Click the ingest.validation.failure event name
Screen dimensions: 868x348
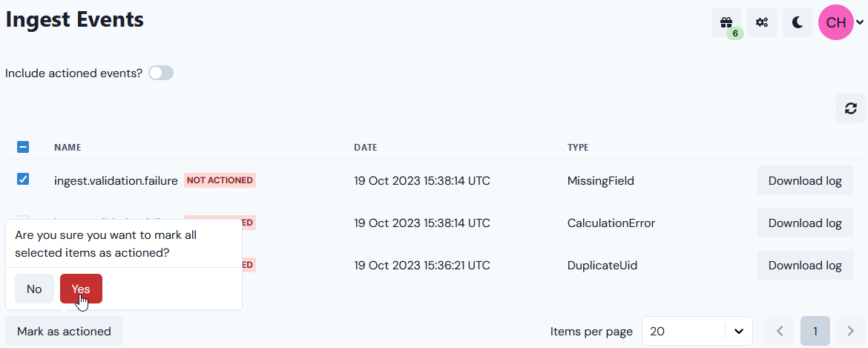[x=116, y=180]
